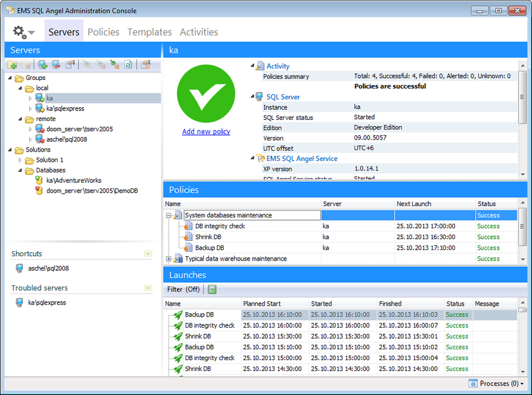The height and width of the screenshot is (395, 532).
Task: Click the Activity section header link
Action: (278, 66)
